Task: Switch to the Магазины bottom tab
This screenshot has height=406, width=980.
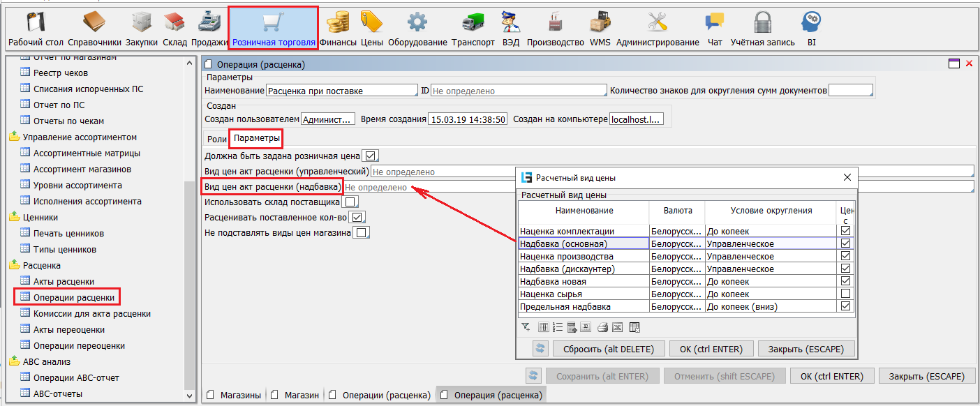Action: coord(235,396)
